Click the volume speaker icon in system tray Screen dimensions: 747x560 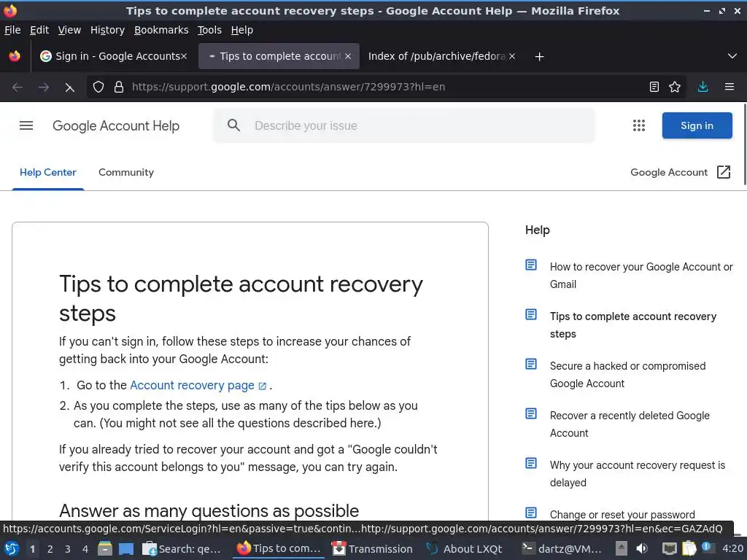tap(642, 548)
